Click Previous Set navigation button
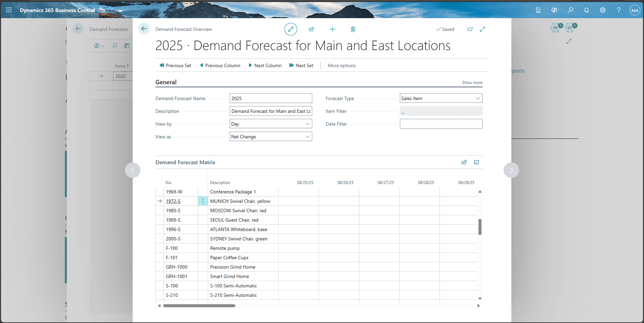Image resolution: width=644 pixels, height=323 pixels. (x=175, y=65)
